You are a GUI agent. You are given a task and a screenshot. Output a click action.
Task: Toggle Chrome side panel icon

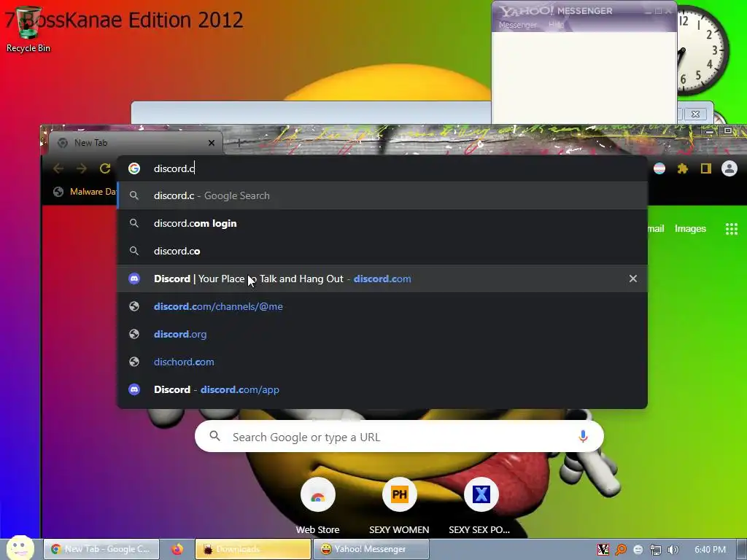click(x=705, y=168)
